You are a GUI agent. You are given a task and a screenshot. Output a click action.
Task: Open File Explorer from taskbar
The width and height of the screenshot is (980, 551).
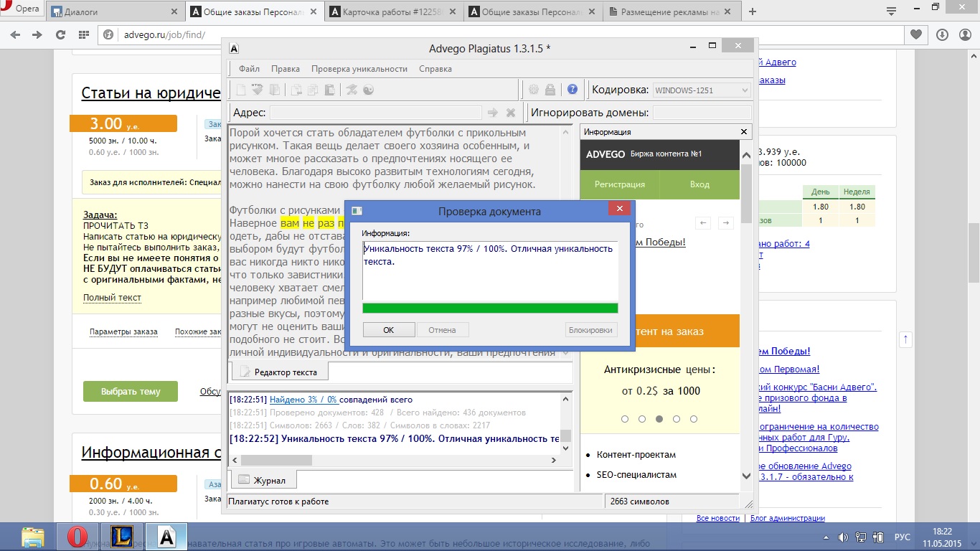click(x=33, y=537)
